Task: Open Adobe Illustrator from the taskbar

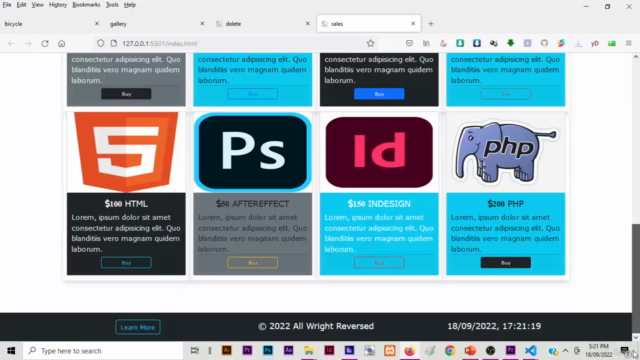Action: 227,351
